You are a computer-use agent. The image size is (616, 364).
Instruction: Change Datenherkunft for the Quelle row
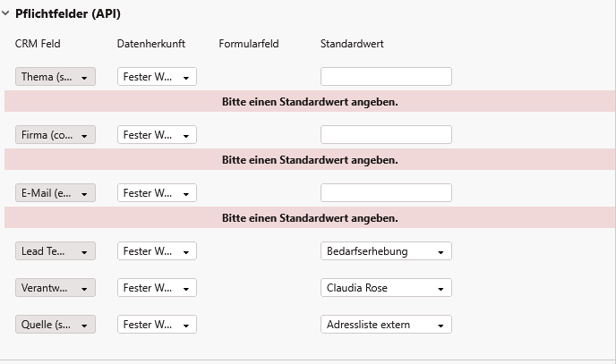click(157, 325)
